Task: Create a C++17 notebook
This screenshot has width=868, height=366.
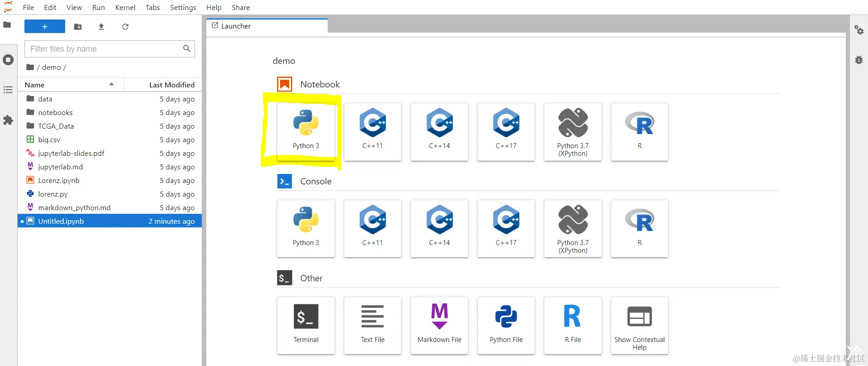Action: 506,132
